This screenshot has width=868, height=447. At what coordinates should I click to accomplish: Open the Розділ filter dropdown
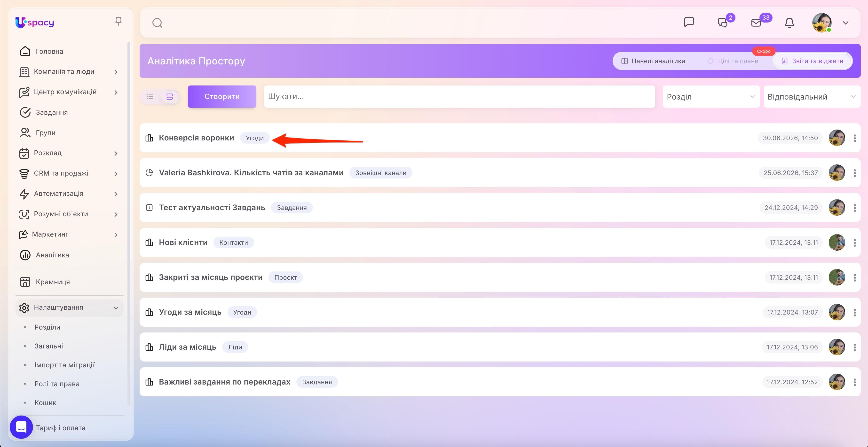[711, 97]
